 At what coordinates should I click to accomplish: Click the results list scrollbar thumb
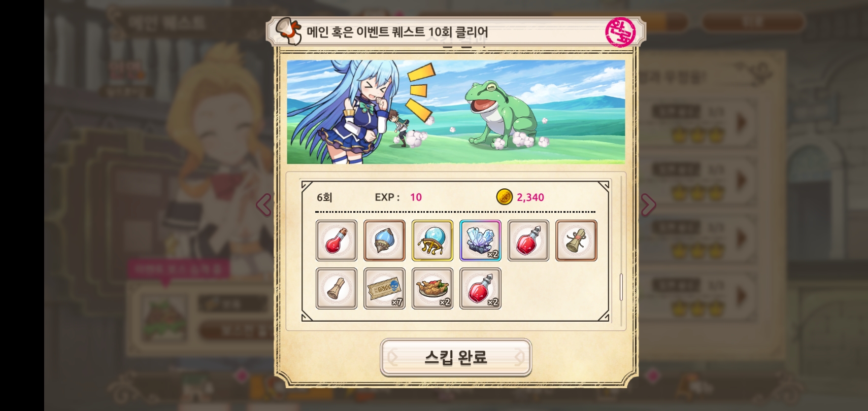[x=621, y=287]
